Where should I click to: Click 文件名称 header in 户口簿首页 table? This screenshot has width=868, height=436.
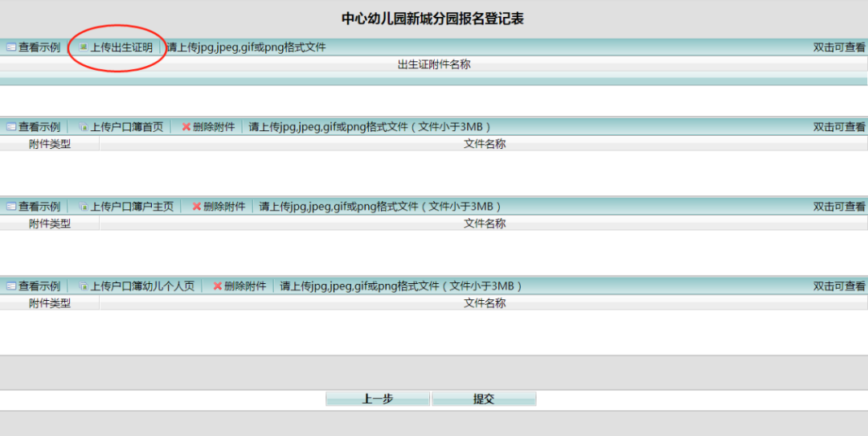coord(484,144)
